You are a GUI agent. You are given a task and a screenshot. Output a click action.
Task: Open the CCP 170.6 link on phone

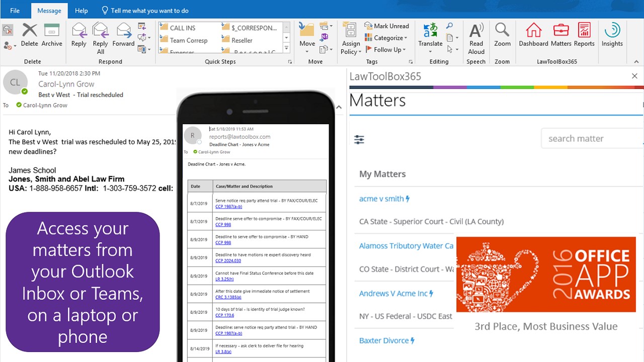[x=223, y=315]
